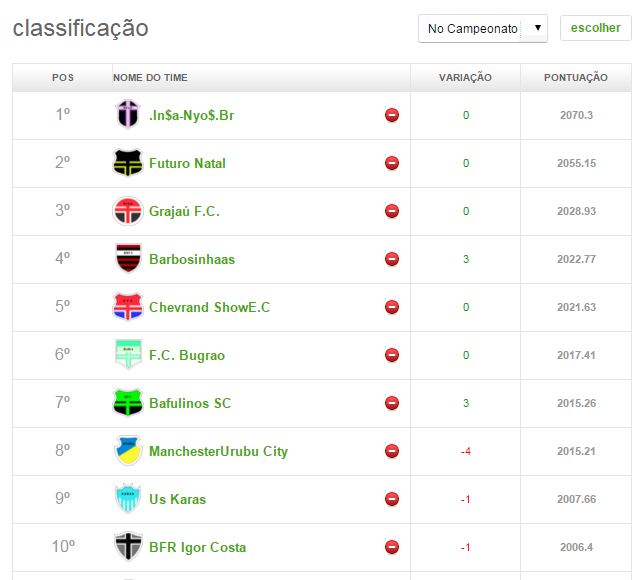Open the BFR Igor Costa link
This screenshot has height=580, width=641.
point(197,547)
